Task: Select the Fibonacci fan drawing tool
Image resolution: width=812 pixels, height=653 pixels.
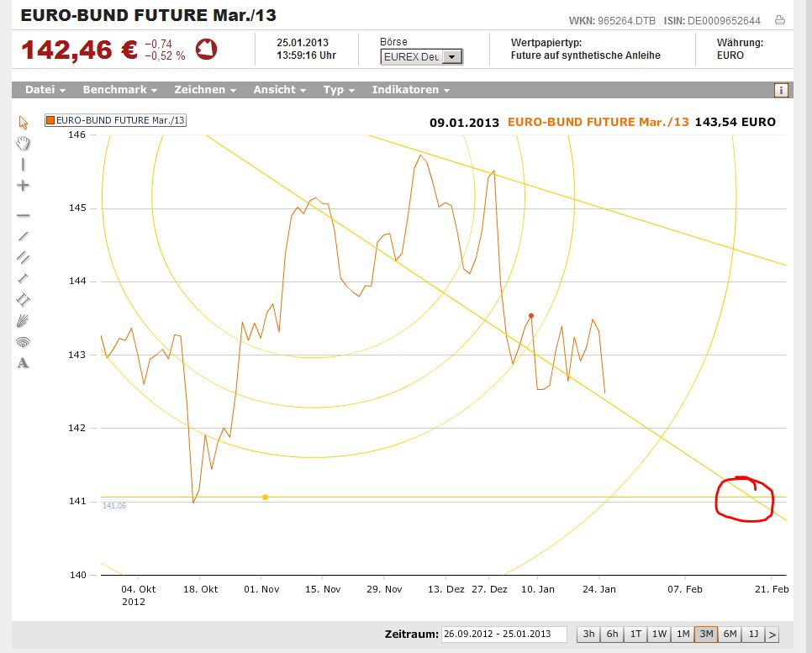Action: click(23, 320)
